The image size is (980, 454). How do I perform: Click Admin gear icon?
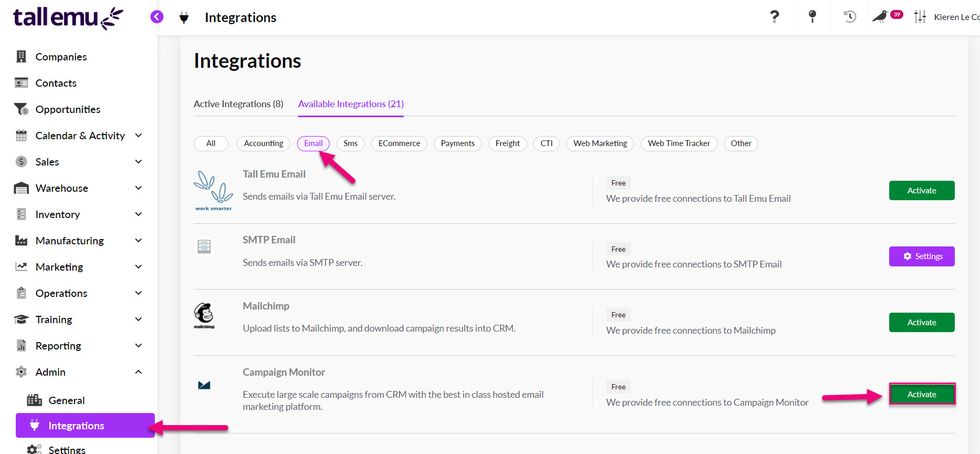[x=21, y=372]
